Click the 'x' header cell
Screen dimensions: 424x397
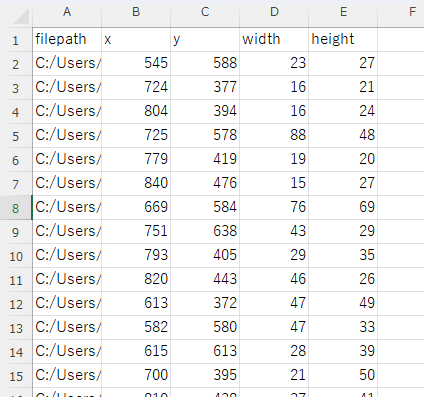pyautogui.click(x=136, y=40)
